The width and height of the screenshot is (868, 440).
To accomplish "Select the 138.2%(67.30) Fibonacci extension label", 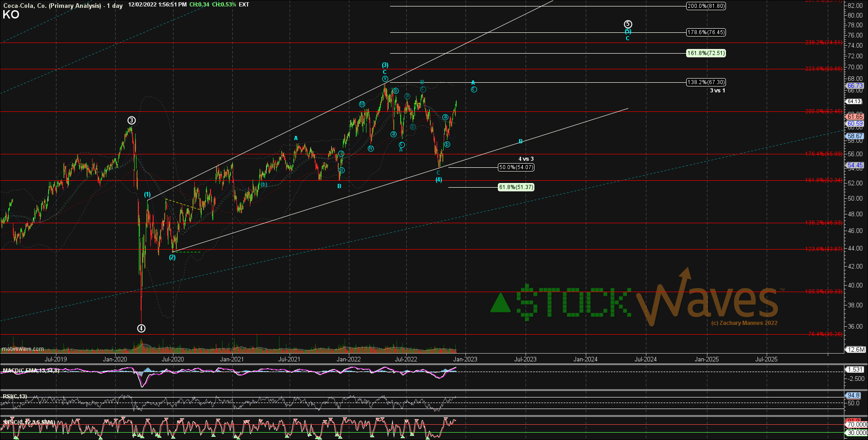I will (706, 82).
